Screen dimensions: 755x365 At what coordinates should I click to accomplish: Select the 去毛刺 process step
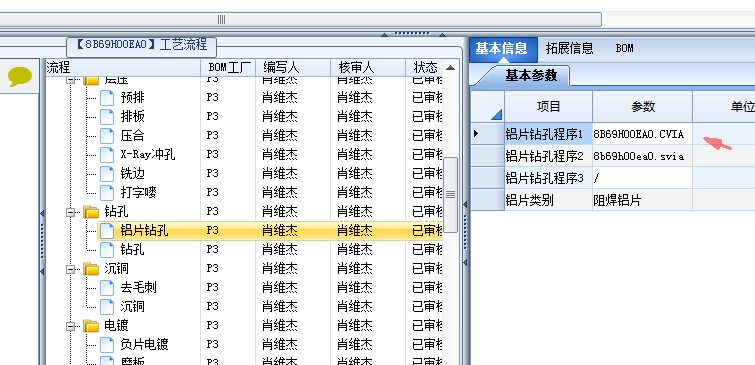pos(139,287)
